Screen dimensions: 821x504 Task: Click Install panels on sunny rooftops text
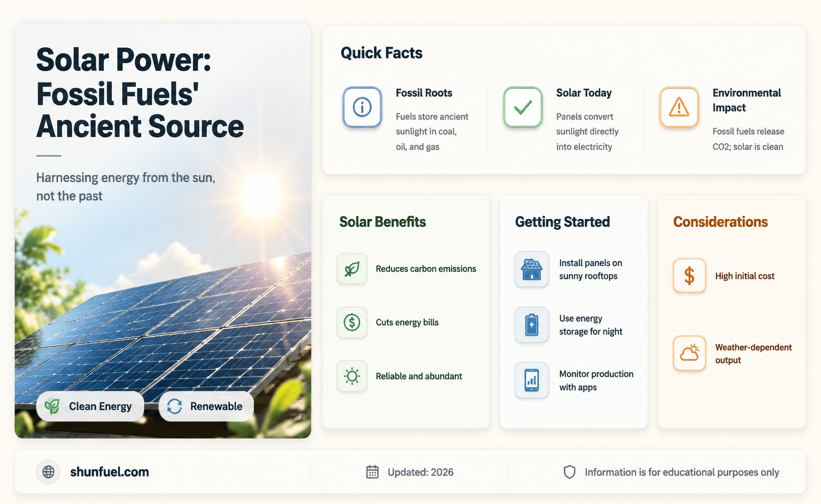(591, 269)
